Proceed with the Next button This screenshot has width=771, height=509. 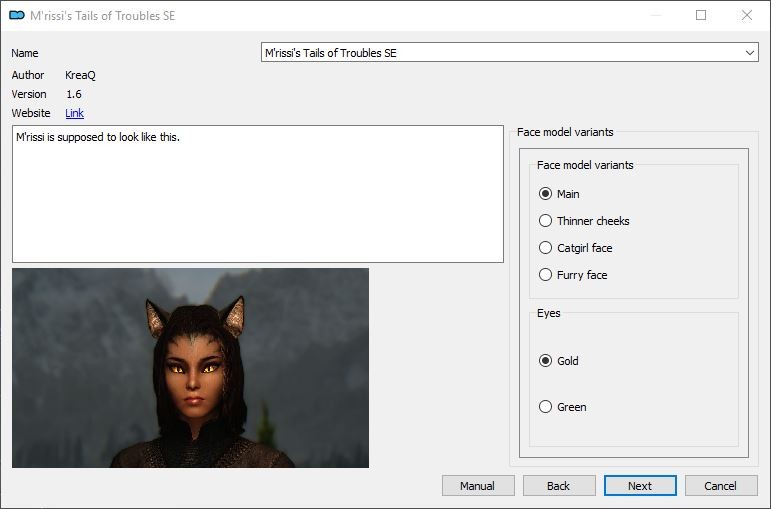tap(640, 486)
